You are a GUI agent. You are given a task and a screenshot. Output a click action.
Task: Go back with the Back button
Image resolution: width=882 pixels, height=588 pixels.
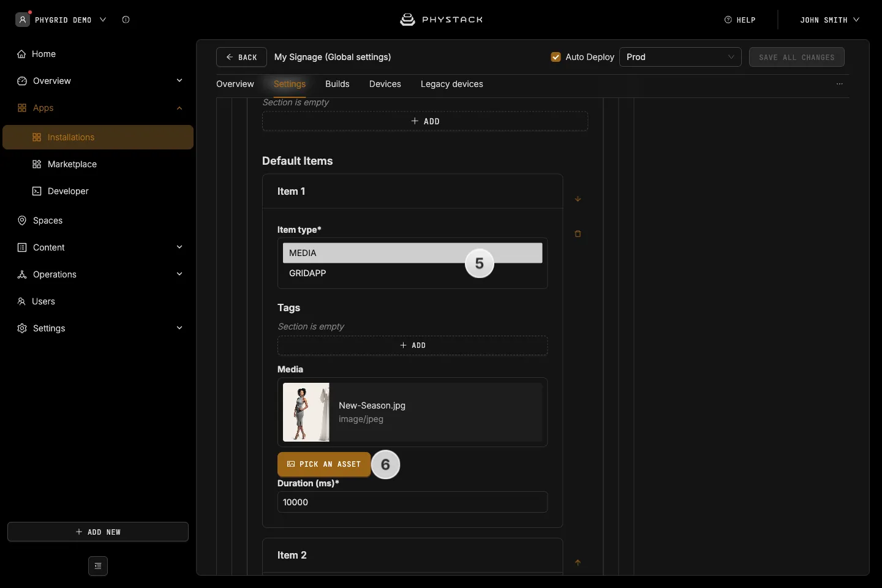pos(241,57)
